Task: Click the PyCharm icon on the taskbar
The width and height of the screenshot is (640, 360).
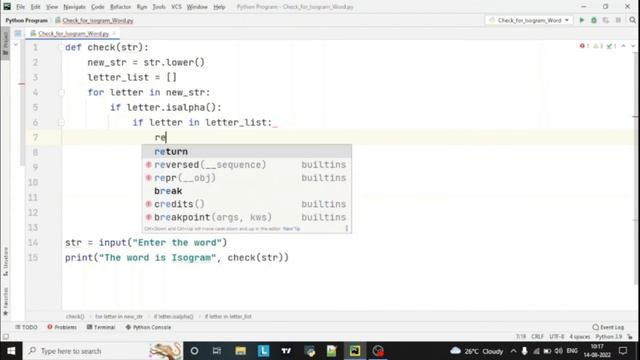Action: [355, 351]
